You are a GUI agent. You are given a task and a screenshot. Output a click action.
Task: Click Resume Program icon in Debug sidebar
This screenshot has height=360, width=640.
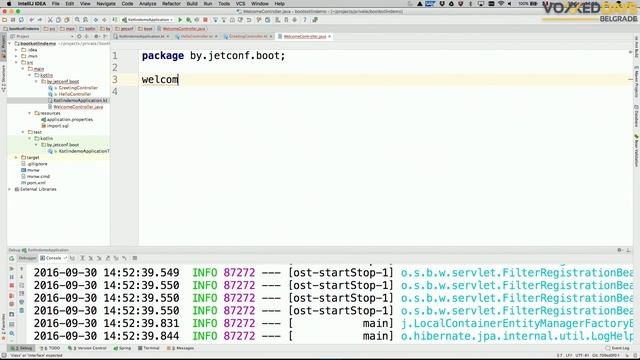[x=11, y=269]
